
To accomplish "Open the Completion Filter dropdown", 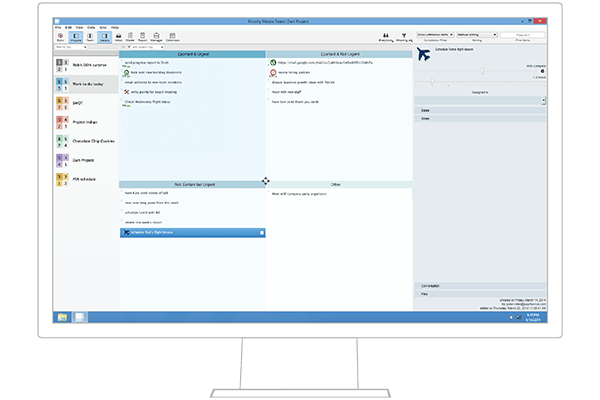I will [x=435, y=35].
